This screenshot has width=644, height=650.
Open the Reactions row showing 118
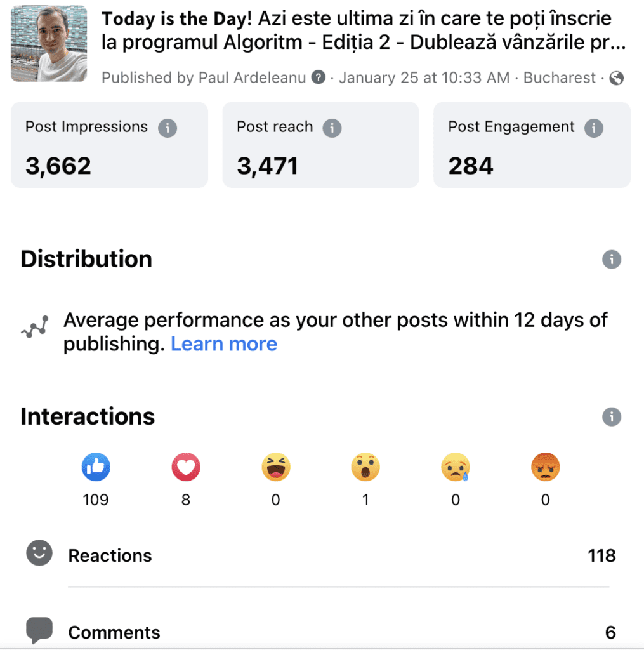pos(322,555)
